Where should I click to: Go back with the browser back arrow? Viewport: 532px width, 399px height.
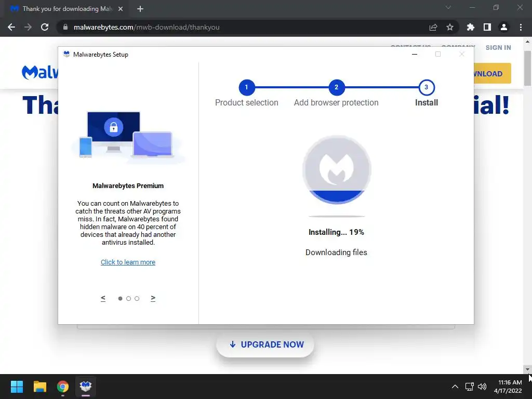[x=11, y=27]
